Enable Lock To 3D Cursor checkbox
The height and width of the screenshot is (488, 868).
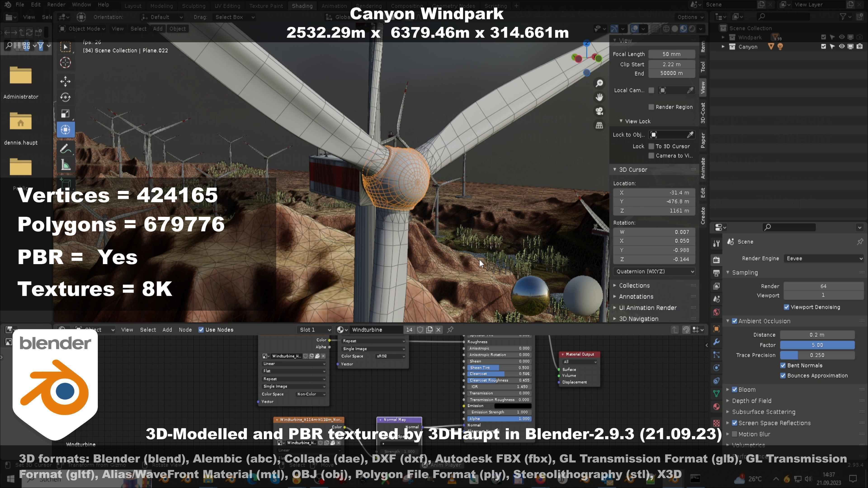pos(651,146)
